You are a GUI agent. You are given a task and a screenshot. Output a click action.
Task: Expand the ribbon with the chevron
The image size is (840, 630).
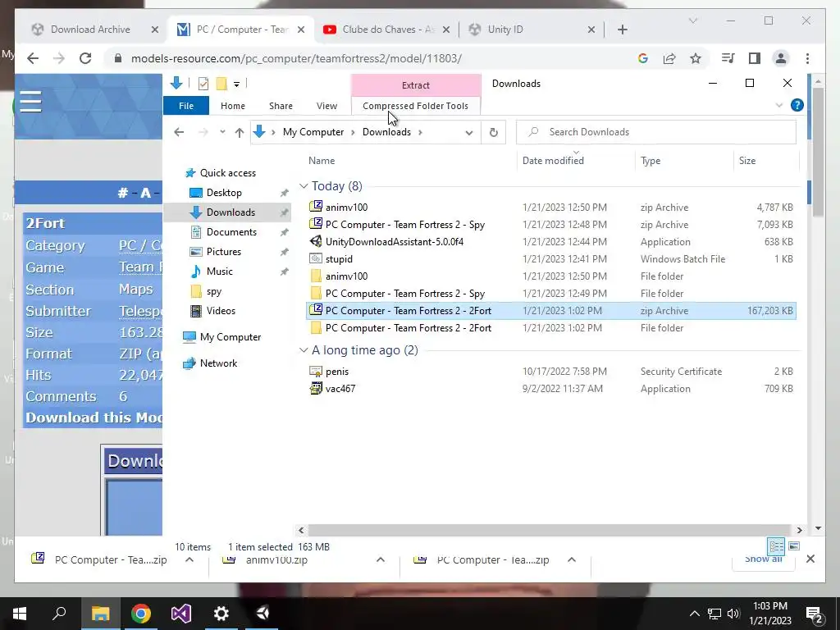click(x=779, y=106)
